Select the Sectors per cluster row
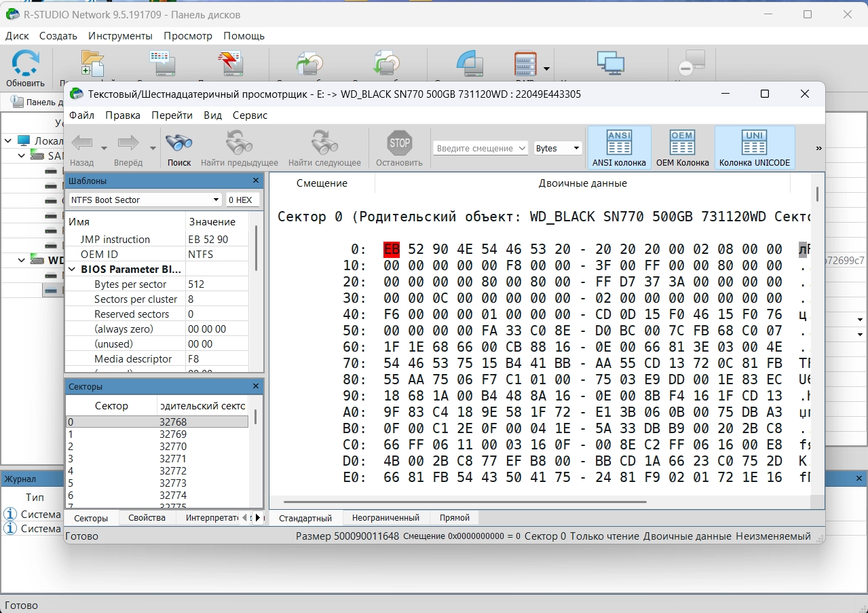The height and width of the screenshot is (613, 868). pos(157,299)
